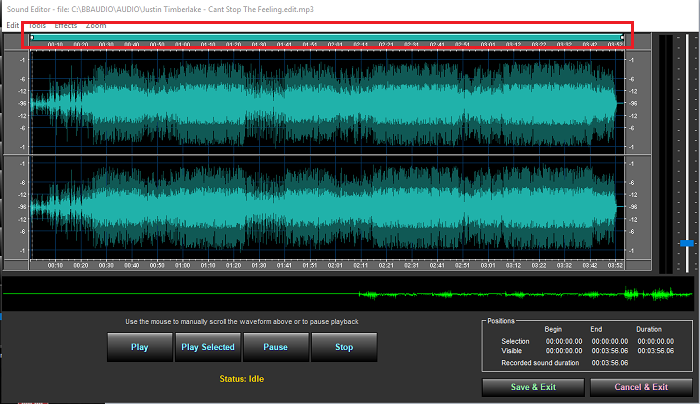Image resolution: width=700 pixels, height=404 pixels.
Task: Click the Cancel & Exit button
Action: [642, 387]
